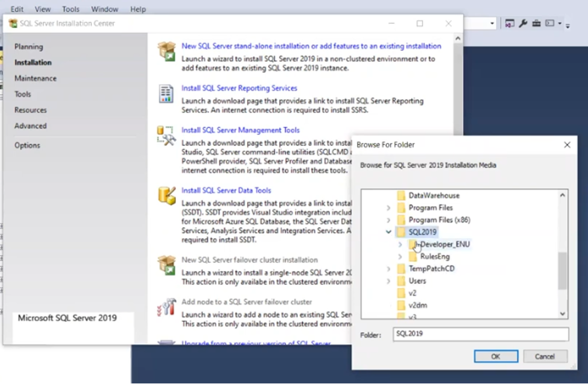This screenshot has width=588, height=384.
Task: Open the dropdown arrow beside the command window icon
Action: click(559, 23)
